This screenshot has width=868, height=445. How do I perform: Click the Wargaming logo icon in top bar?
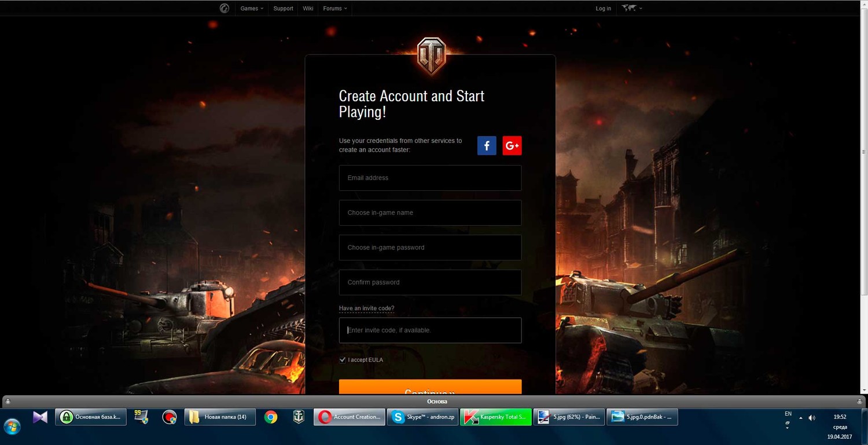tap(225, 8)
